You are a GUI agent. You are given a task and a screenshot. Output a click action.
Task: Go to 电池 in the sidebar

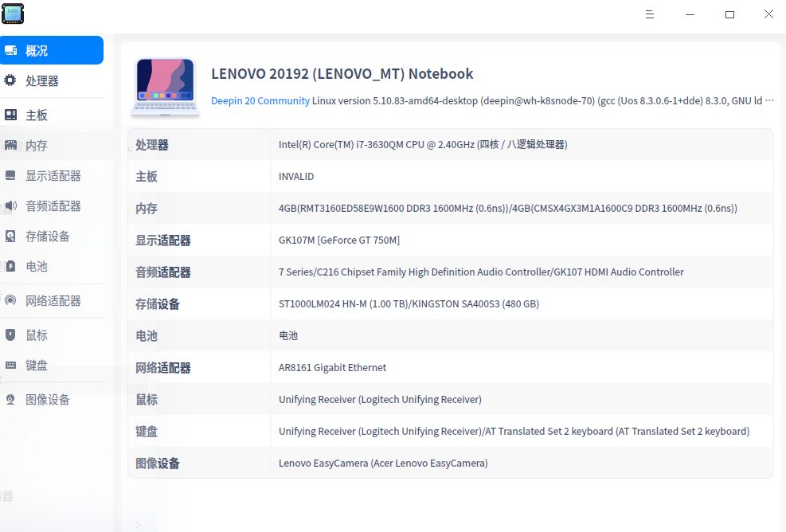pos(52,266)
